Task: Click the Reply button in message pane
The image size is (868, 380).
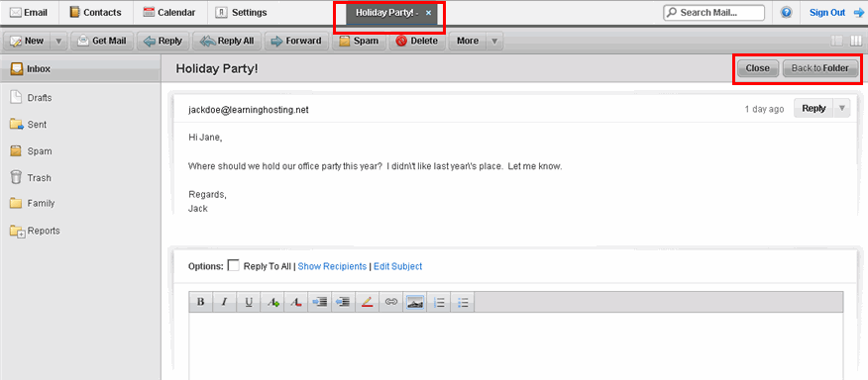Action: click(x=814, y=109)
